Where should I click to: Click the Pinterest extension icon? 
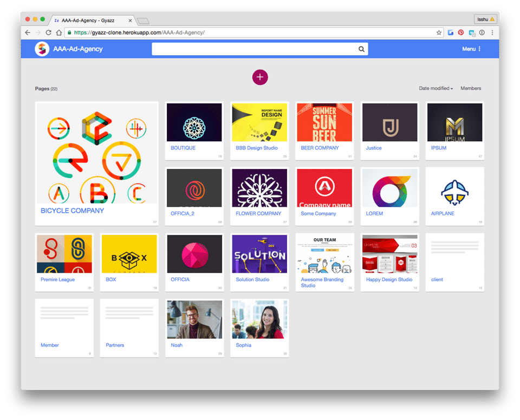click(x=460, y=32)
